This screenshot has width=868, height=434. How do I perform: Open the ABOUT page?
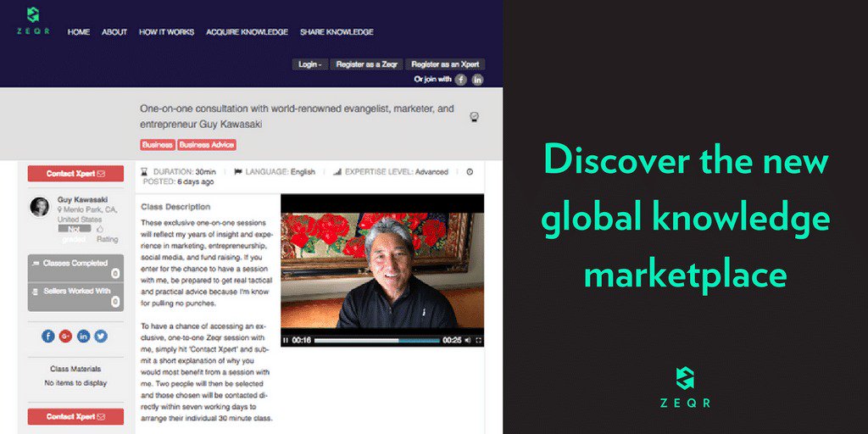point(114,32)
